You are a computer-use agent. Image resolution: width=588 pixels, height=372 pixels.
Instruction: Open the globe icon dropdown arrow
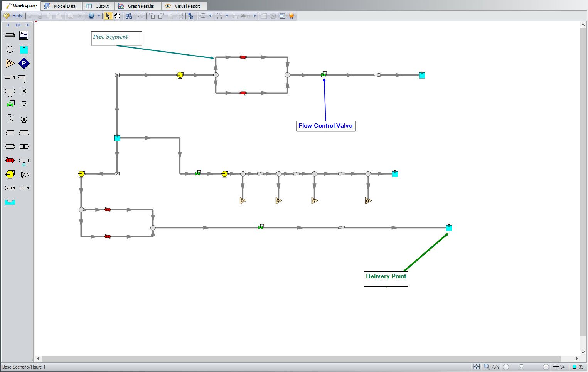click(x=99, y=16)
